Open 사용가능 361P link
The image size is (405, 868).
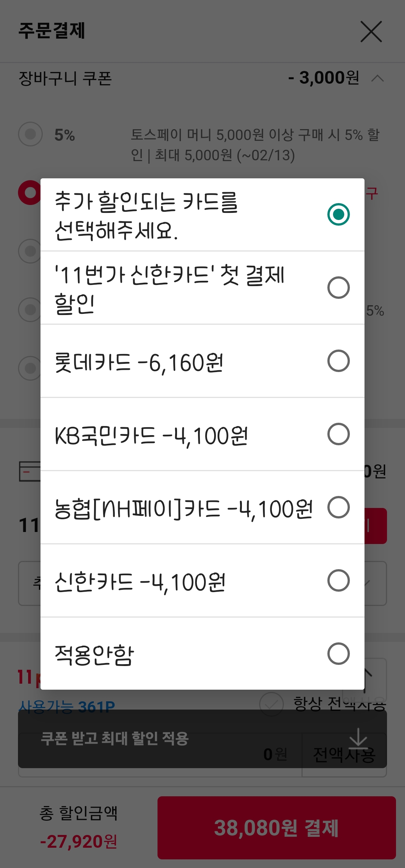(67, 707)
